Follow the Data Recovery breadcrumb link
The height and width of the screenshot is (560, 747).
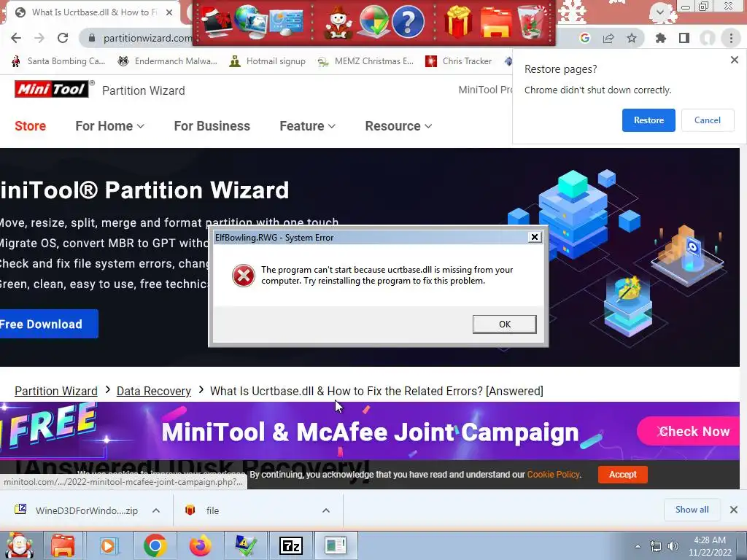[x=153, y=391]
